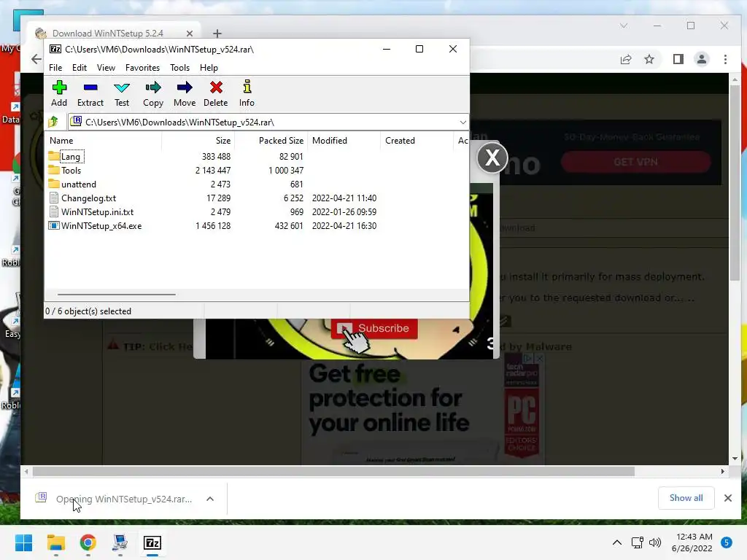Click the Chrome taskbar icon
Image resolution: width=747 pixels, height=560 pixels.
click(88, 542)
